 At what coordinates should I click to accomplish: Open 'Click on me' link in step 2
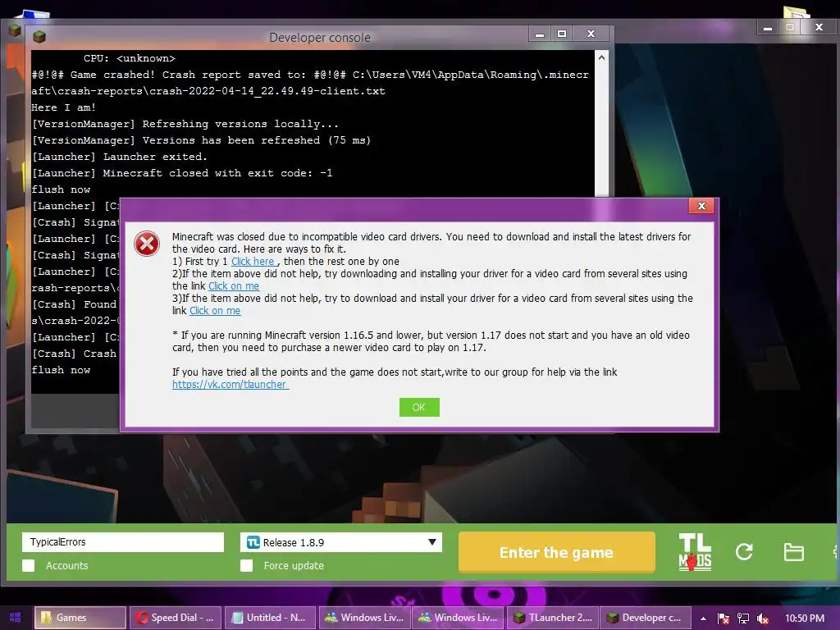click(x=234, y=286)
